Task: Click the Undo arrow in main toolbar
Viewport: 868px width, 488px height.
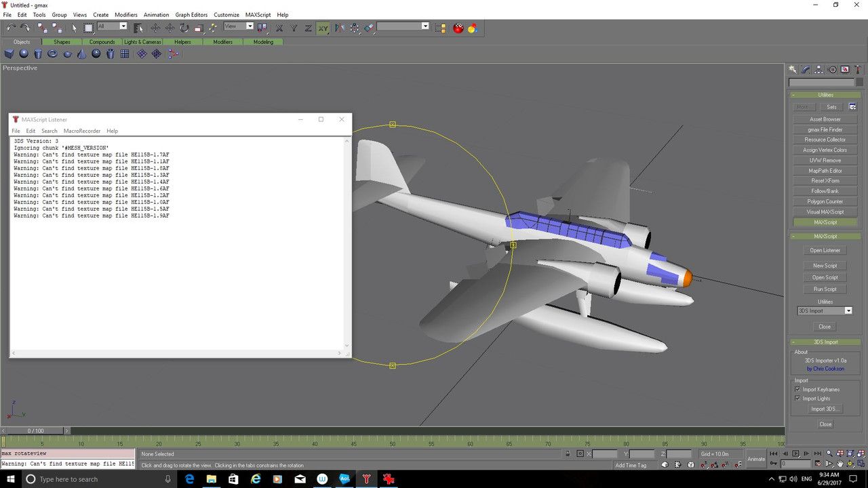Action: [x=11, y=28]
